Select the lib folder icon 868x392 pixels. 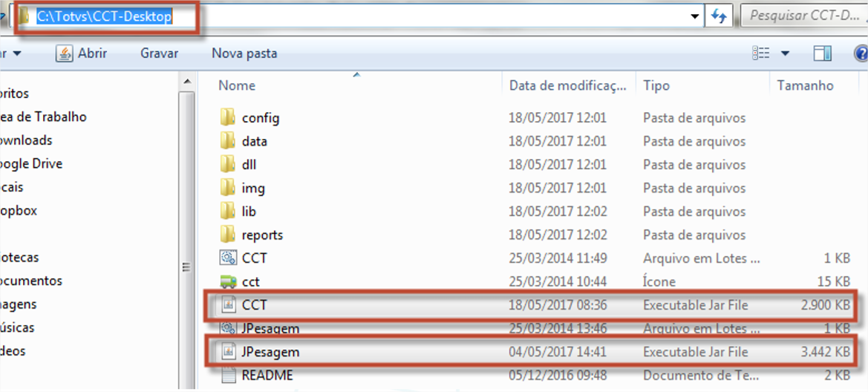227,211
